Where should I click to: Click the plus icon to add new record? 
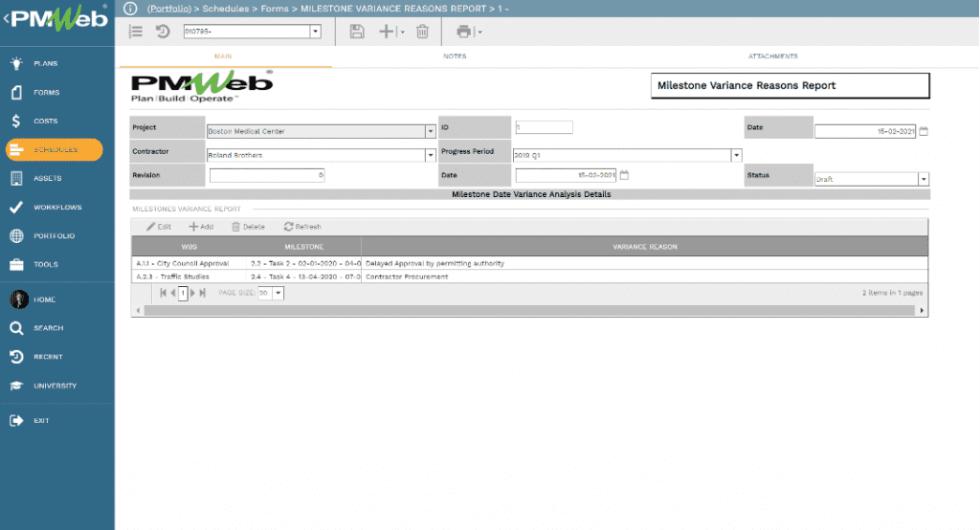coord(387,32)
